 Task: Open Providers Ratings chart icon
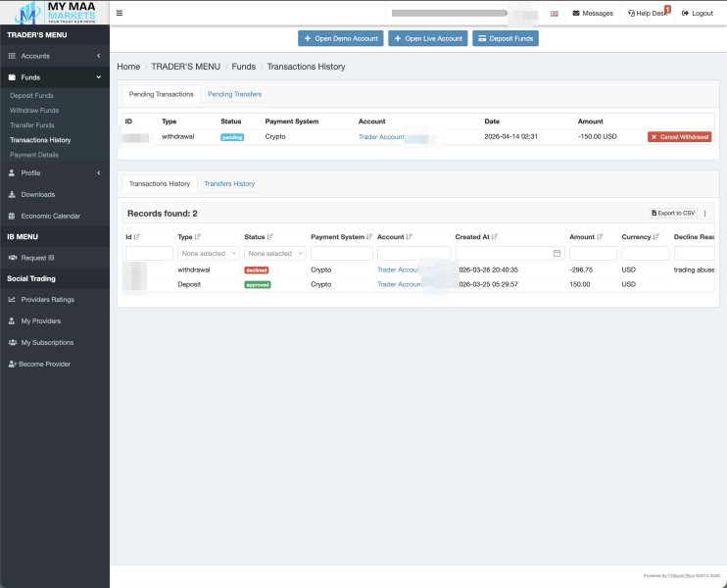(12, 299)
